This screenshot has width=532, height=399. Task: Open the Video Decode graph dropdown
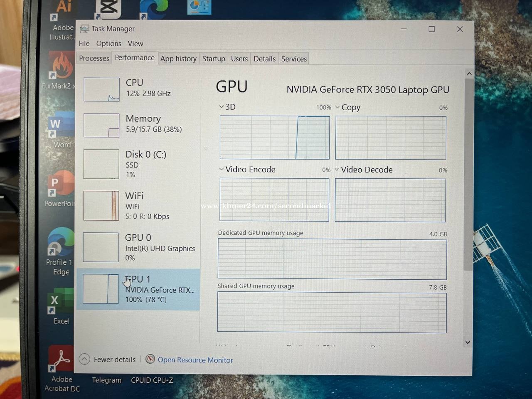pyautogui.click(x=337, y=170)
